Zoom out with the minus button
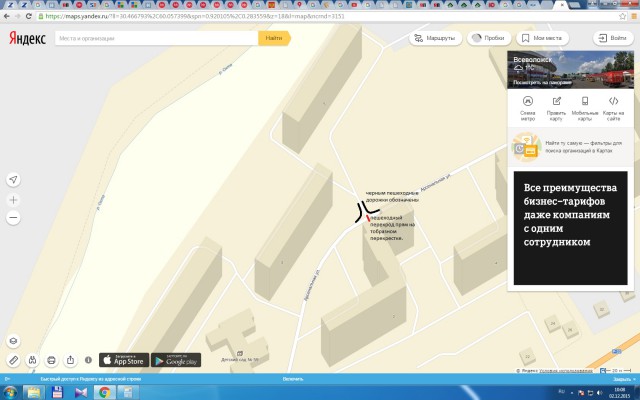640x400 pixels. coord(14,217)
